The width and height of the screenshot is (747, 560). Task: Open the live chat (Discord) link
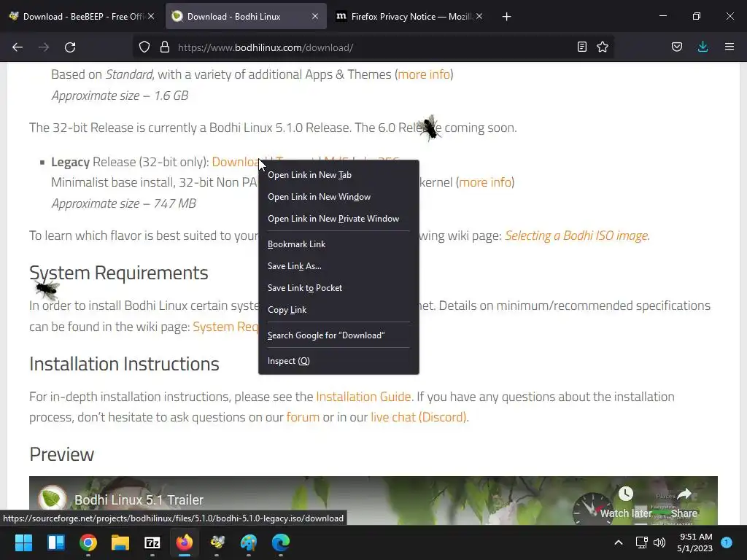[419, 417]
